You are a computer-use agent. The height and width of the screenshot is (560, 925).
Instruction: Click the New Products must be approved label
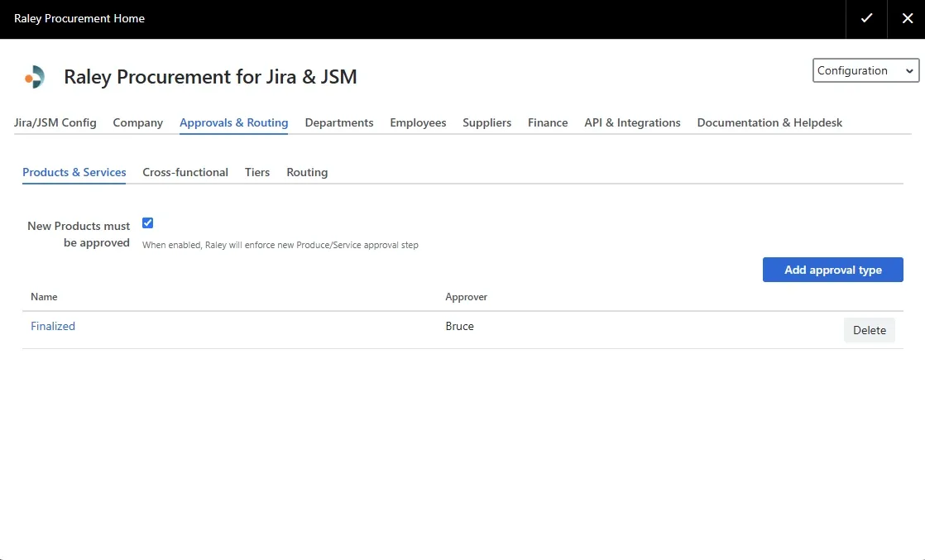[x=79, y=234]
